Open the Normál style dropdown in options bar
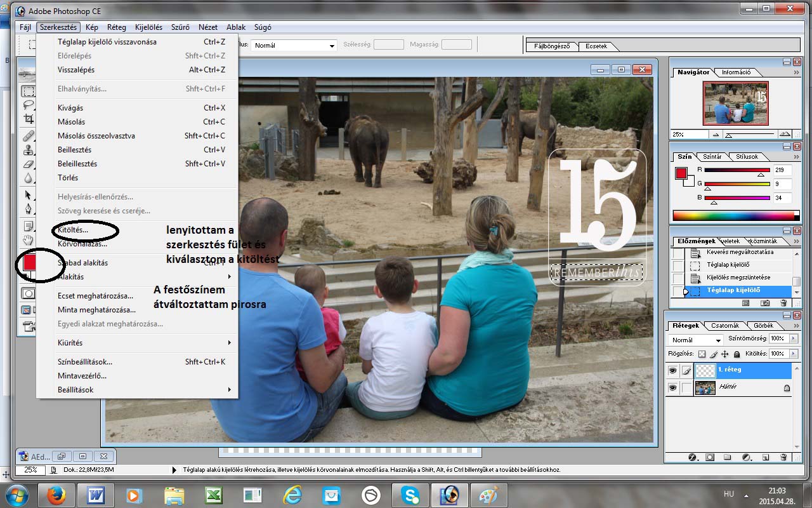 [x=294, y=45]
